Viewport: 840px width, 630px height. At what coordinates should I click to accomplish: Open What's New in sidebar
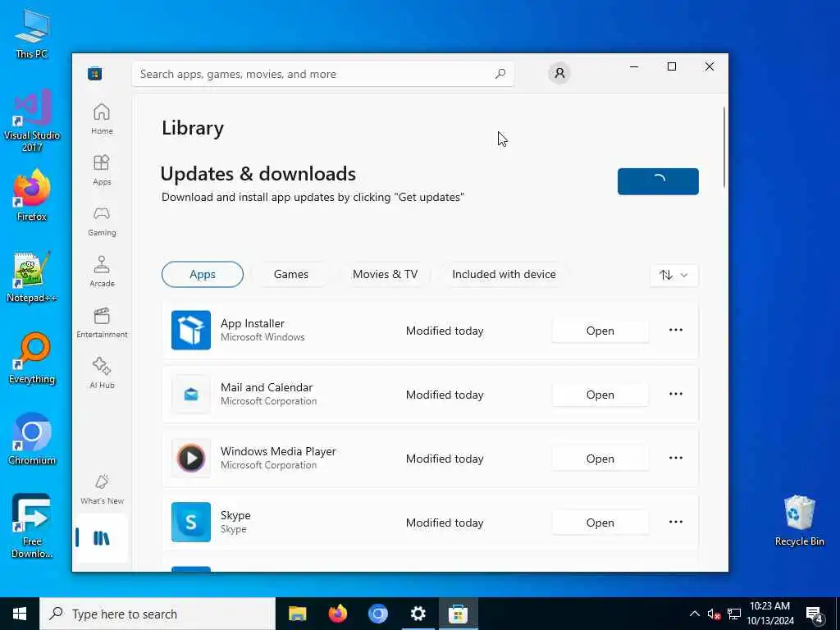(102, 489)
